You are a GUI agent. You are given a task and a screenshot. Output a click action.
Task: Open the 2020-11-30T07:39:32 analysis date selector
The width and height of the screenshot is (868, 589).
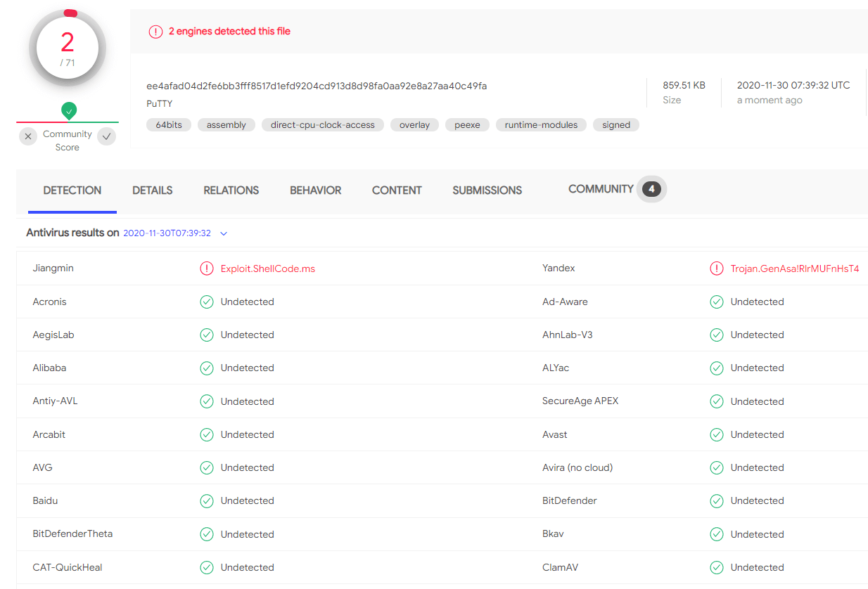point(167,233)
